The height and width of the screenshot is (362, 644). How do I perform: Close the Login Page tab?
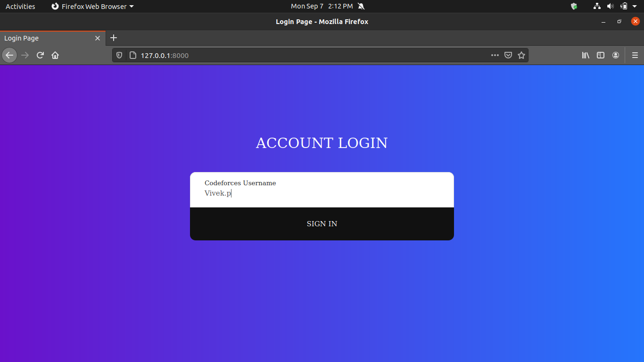[98, 38]
